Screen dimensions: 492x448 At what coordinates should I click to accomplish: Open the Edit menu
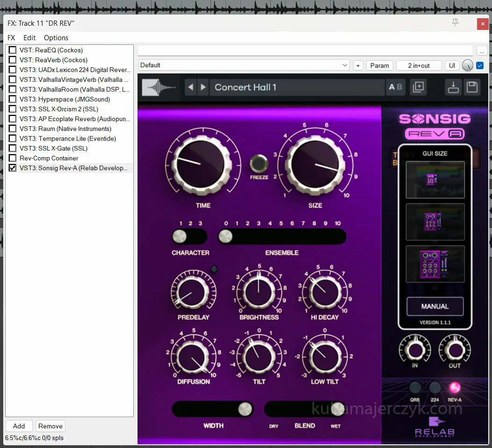tap(29, 38)
